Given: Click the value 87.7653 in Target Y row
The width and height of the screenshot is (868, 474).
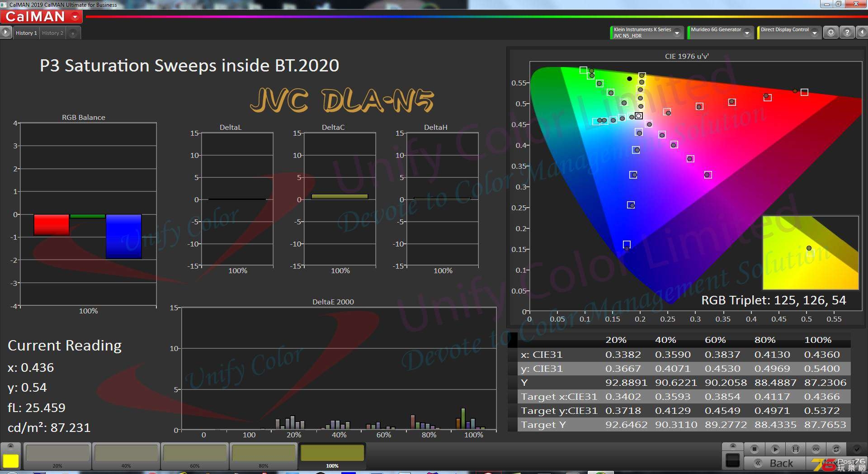Looking at the screenshot, I should [825, 425].
